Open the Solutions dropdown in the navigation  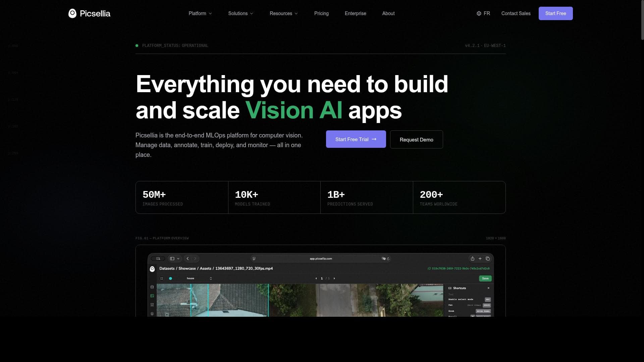[240, 13]
